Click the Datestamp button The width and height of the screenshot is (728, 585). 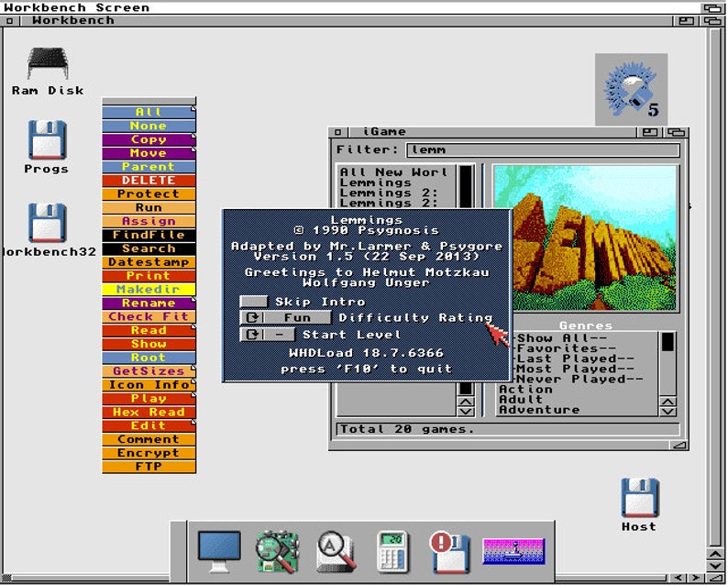coord(149,262)
